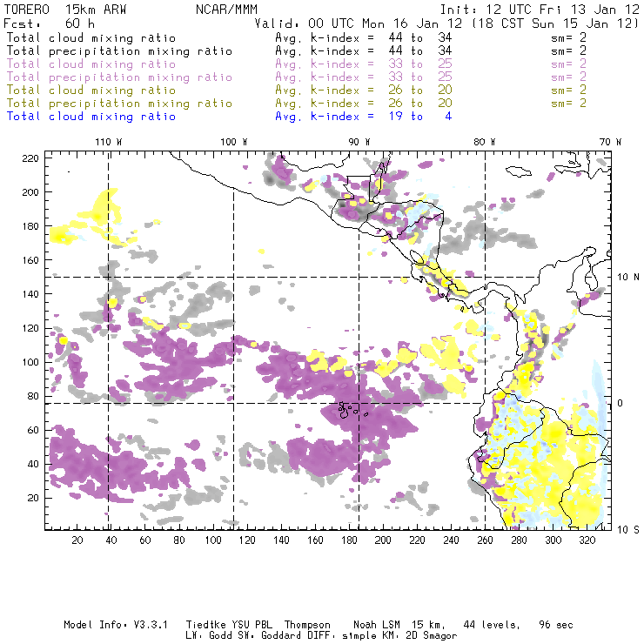Image resolution: width=644 pixels, height=644 pixels.
Task: Select the '110 W' longitude label
Action: [109, 142]
